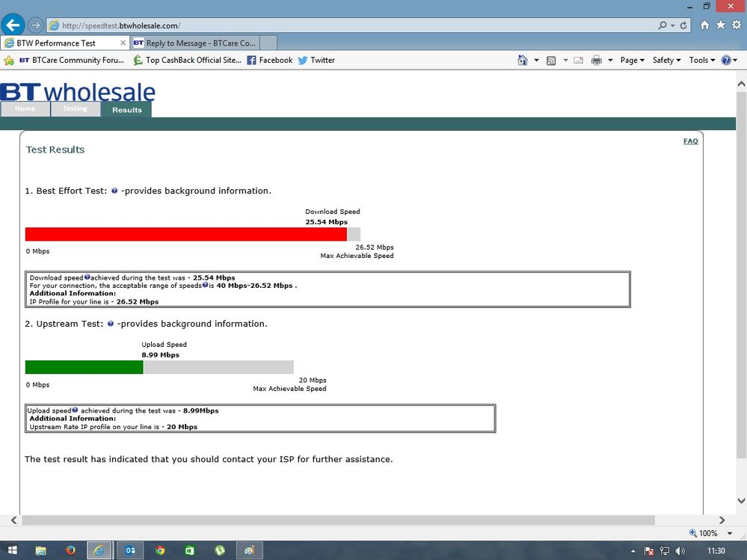Image resolution: width=747 pixels, height=560 pixels.
Task: Click help icon after 'acceptable range of speeds'
Action: pos(206,286)
